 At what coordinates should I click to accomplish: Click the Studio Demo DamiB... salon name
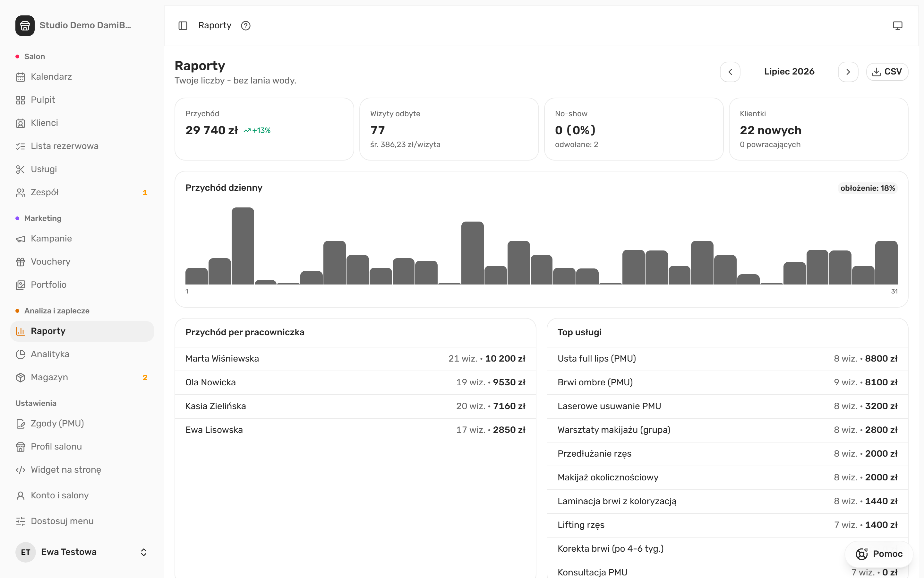tap(85, 26)
